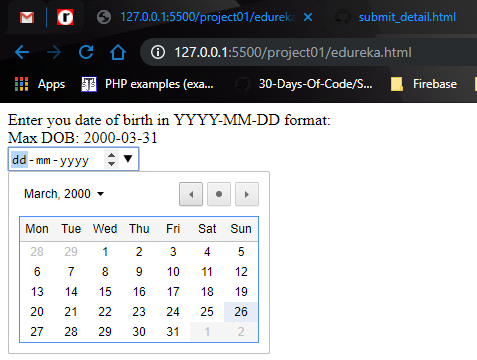The height and width of the screenshot is (360, 477).
Task: Go to the browser home page icon
Action: coord(118,52)
